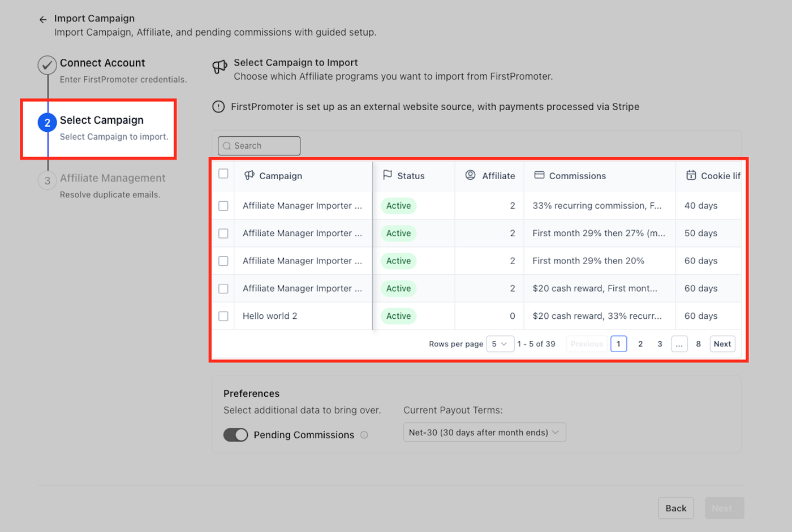Click the flag icon in Status column header
The width and height of the screenshot is (792, 532).
388,175
